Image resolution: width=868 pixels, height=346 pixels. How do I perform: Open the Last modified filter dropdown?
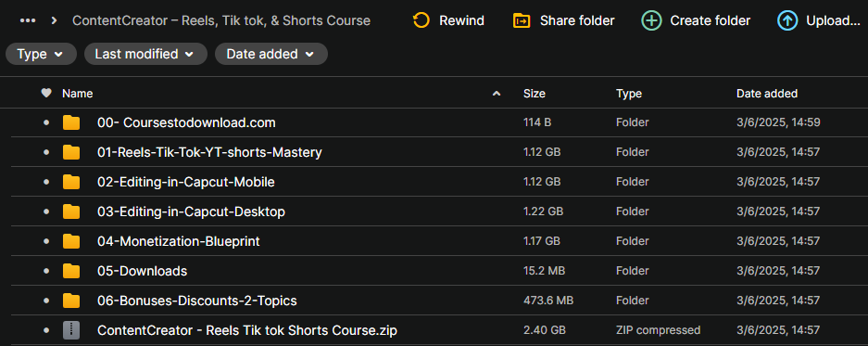(x=145, y=55)
